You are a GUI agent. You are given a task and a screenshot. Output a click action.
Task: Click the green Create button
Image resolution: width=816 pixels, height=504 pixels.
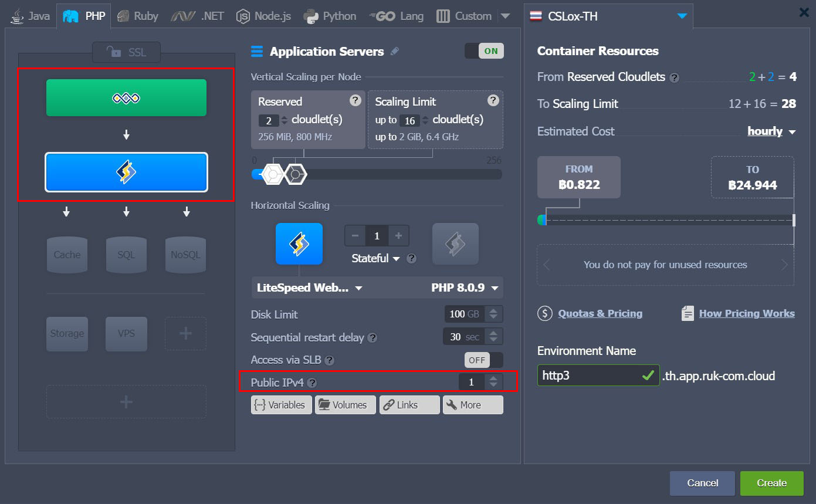tap(771, 483)
